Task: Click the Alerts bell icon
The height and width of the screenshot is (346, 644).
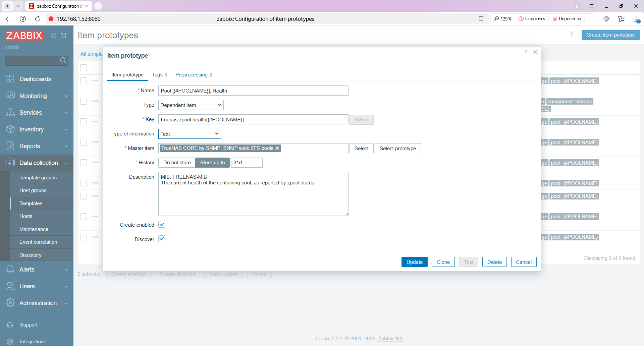Action: [x=10, y=269]
